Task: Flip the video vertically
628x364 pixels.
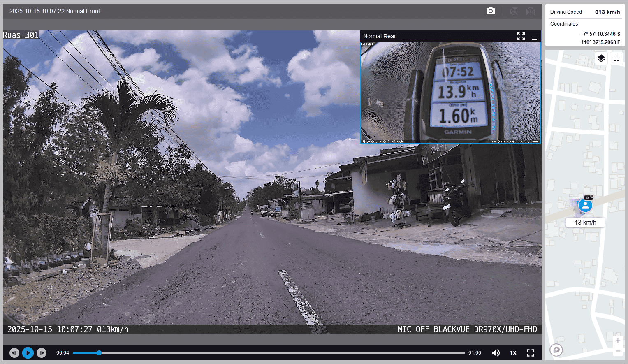Action: 514,11
